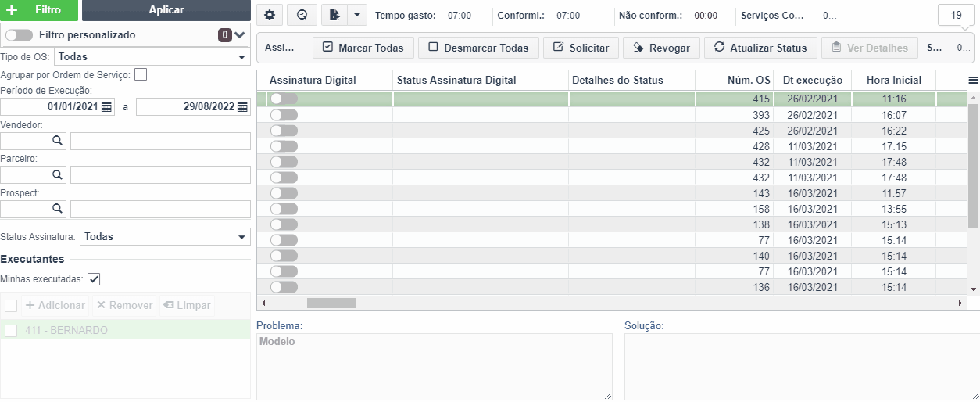Open the settings gear menu

click(x=270, y=15)
